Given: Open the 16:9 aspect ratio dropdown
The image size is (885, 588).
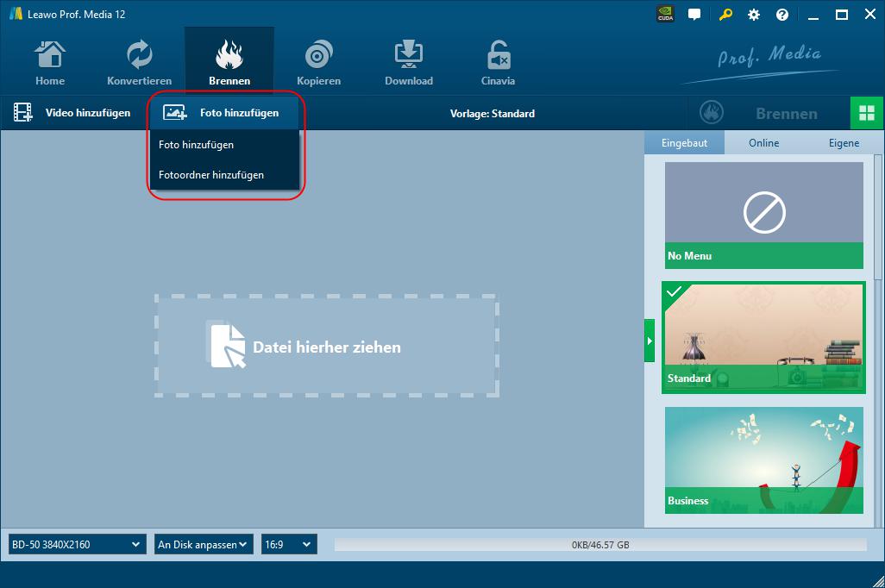Looking at the screenshot, I should click(x=289, y=545).
